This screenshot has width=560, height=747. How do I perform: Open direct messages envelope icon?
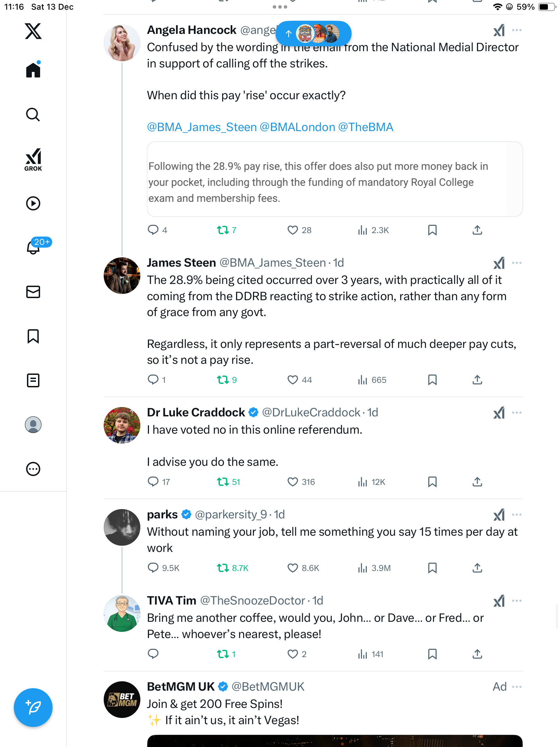[x=33, y=292]
